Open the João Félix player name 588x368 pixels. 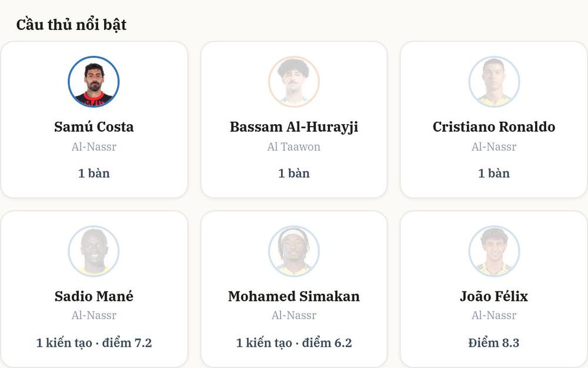point(494,296)
